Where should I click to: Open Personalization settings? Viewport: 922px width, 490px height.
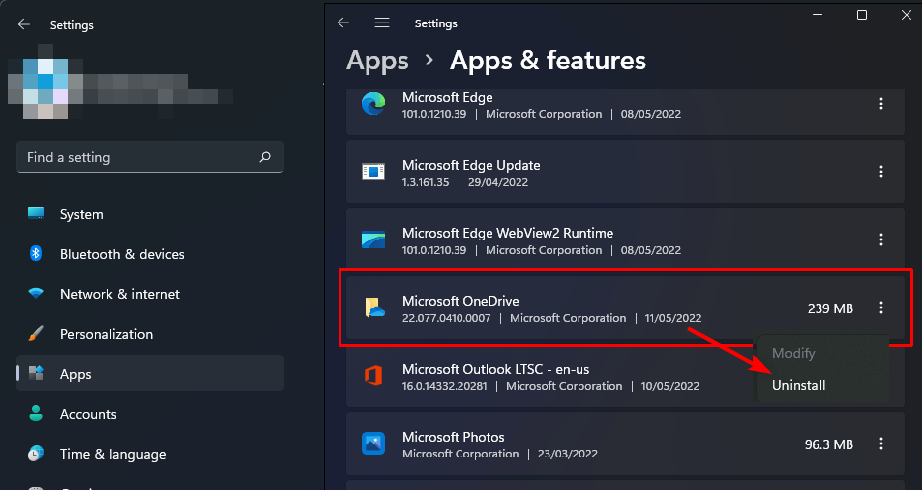150,334
